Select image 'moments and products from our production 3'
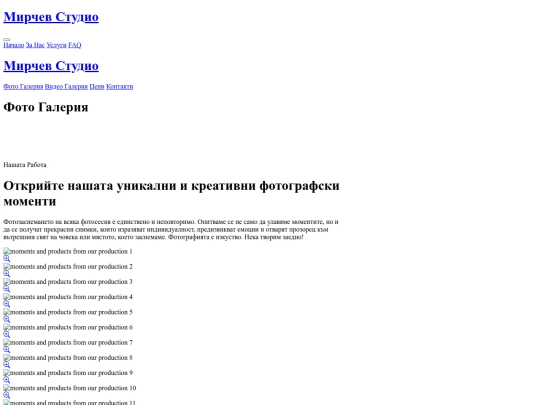540x405 pixels. click(x=68, y=282)
